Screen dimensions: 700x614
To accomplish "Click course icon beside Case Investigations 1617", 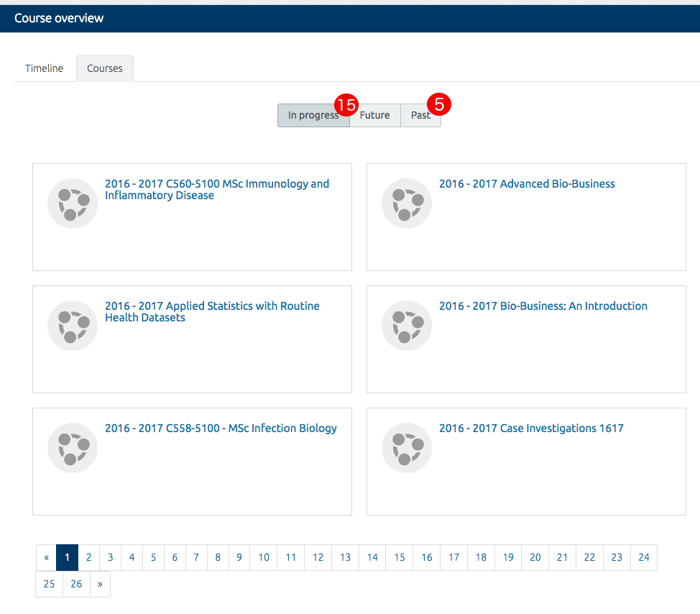I will pyautogui.click(x=407, y=448).
